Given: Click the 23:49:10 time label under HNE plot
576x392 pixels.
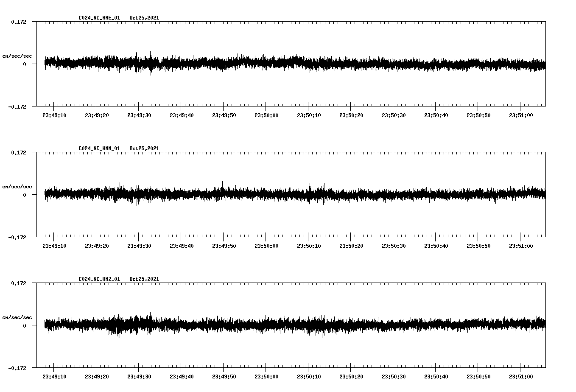Looking at the screenshot, I should coord(54,115).
